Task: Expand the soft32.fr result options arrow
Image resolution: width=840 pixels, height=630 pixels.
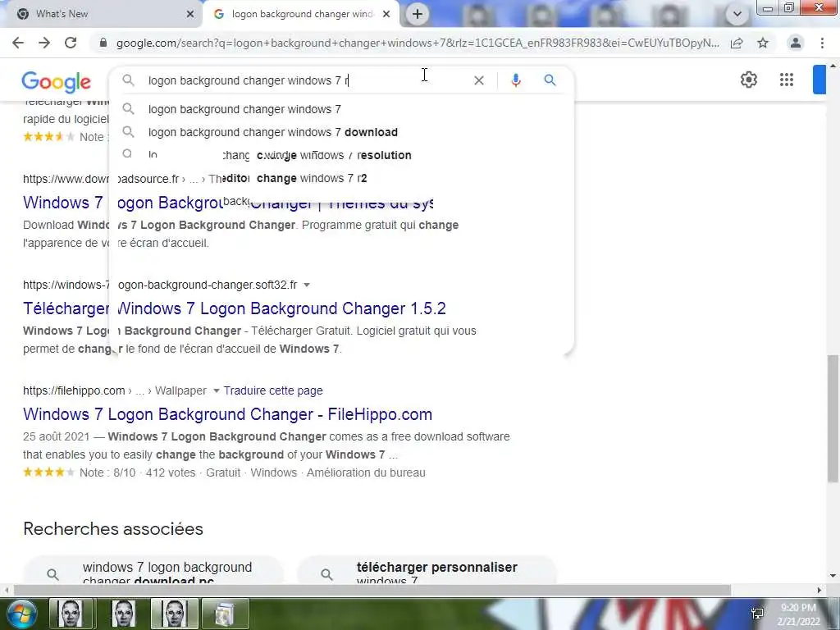Action: click(307, 285)
